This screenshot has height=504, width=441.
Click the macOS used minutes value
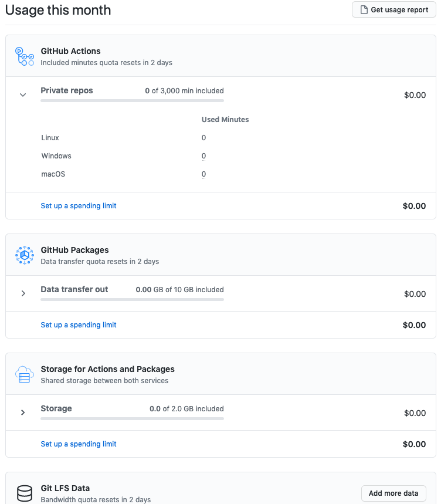coord(203,174)
